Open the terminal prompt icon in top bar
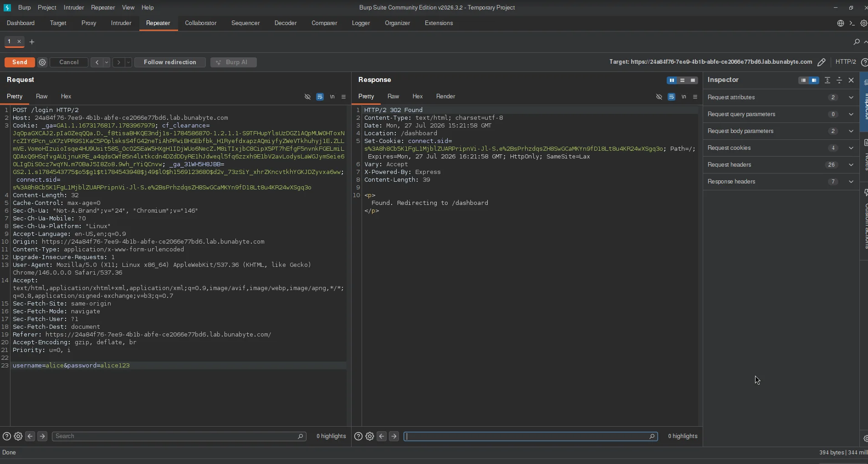 click(852, 23)
